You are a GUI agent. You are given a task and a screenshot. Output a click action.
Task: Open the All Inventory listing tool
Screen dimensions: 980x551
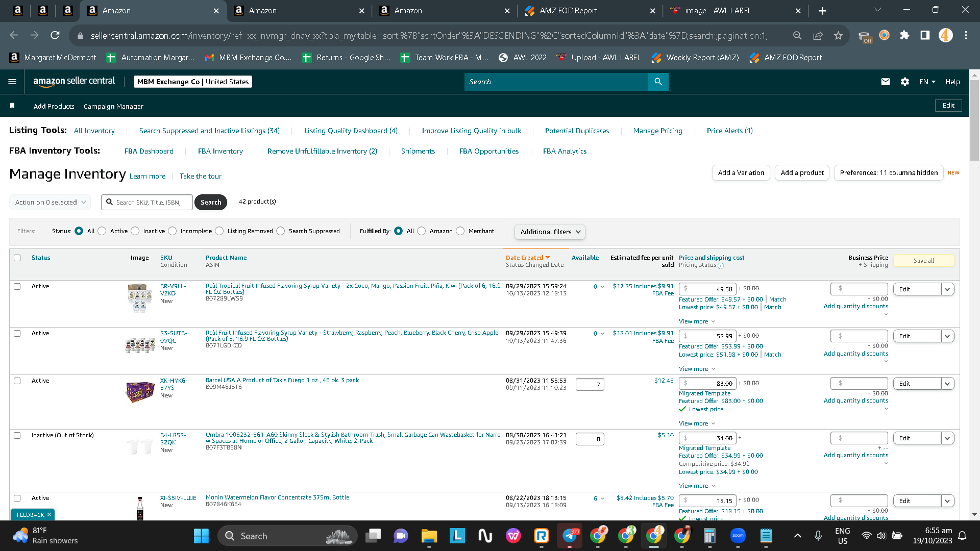pyautogui.click(x=94, y=131)
